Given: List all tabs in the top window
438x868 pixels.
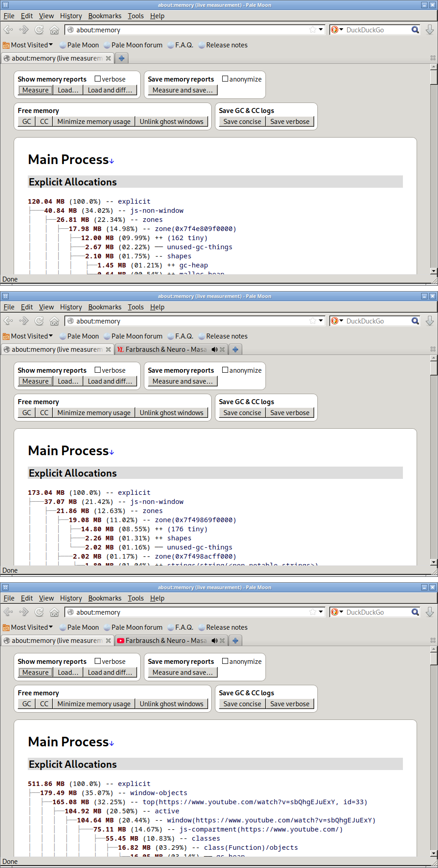Looking at the screenshot, I should click(x=433, y=58).
